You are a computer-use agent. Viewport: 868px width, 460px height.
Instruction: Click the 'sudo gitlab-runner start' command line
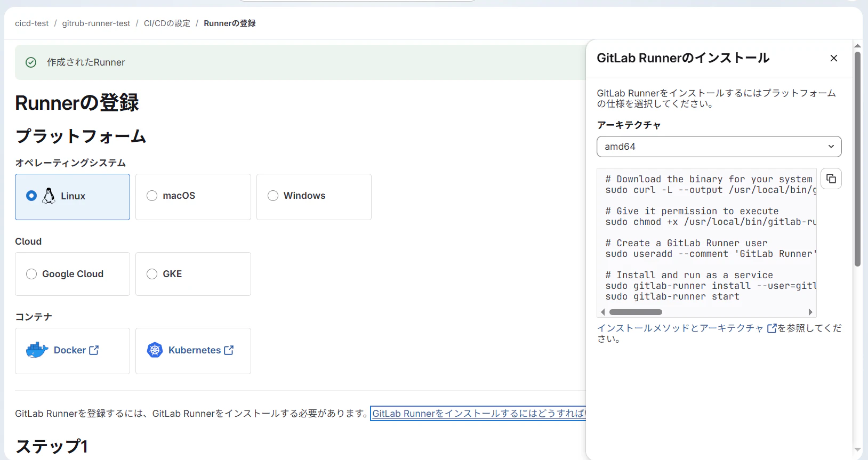672,297
